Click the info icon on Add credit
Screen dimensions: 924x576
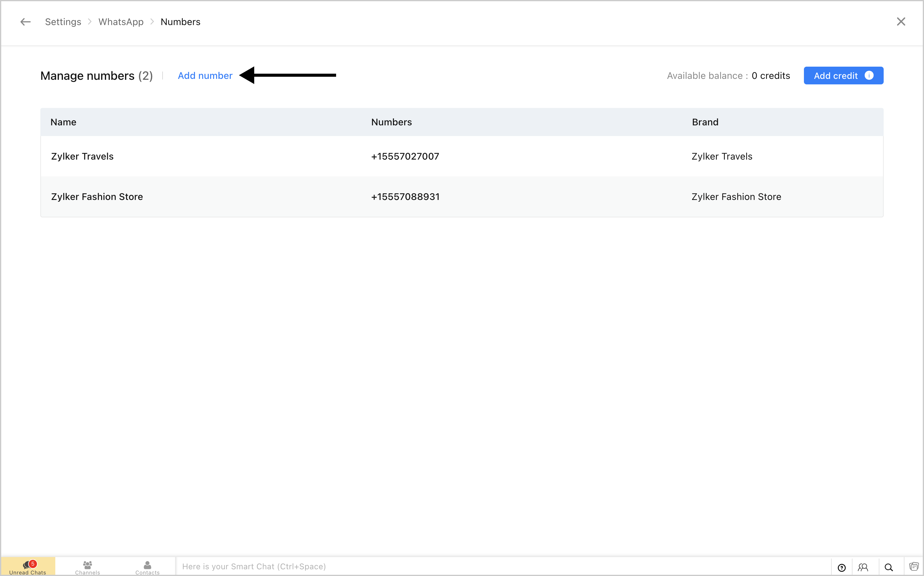click(x=869, y=76)
